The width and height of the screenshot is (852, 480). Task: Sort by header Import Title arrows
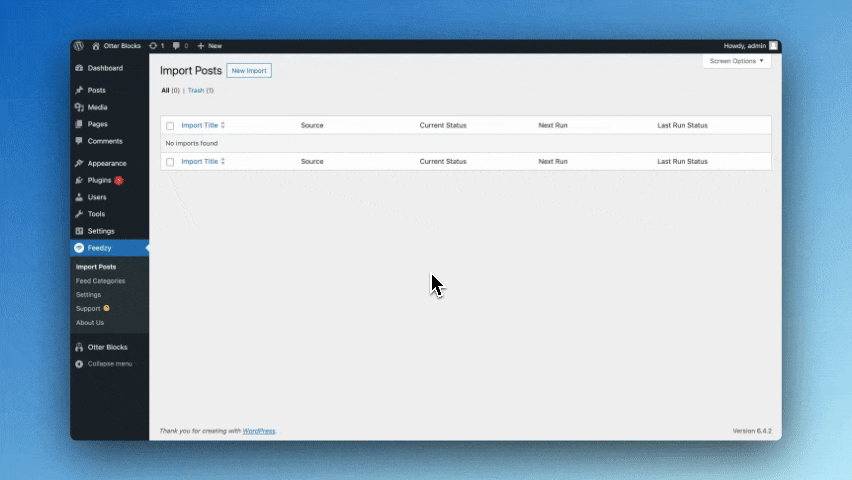tap(223, 125)
